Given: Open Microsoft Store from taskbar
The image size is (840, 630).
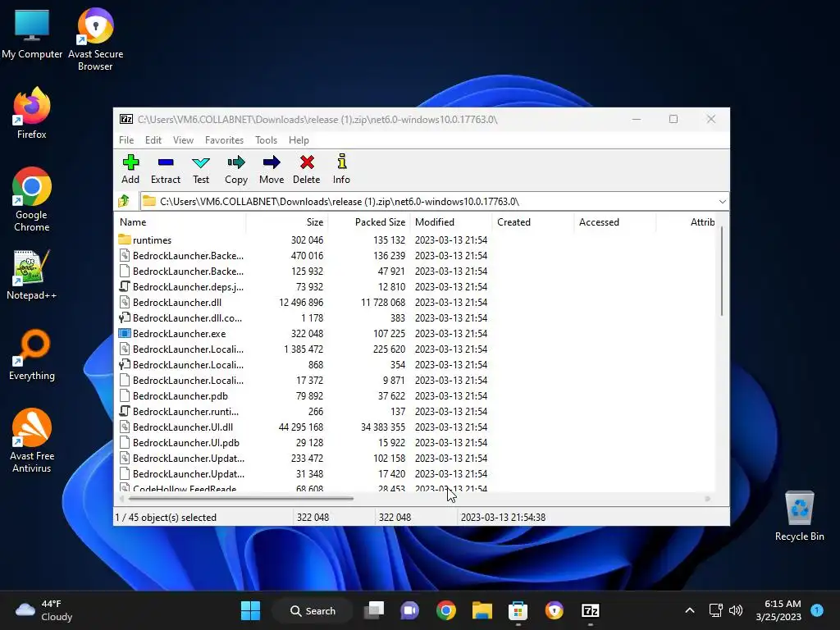Looking at the screenshot, I should (518, 610).
